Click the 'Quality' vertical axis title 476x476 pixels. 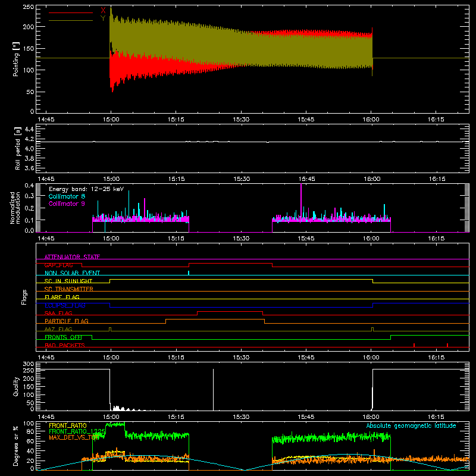(x=16, y=386)
